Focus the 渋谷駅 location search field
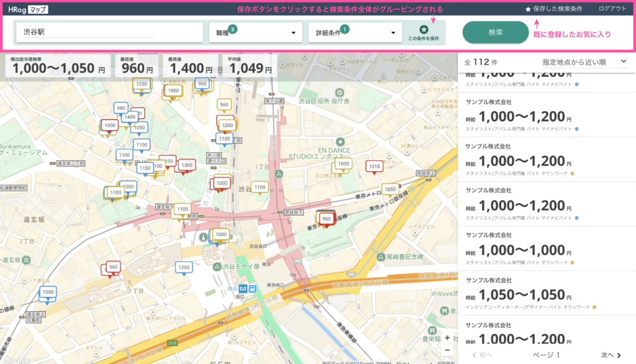The width and height of the screenshot is (636, 364). click(x=109, y=32)
